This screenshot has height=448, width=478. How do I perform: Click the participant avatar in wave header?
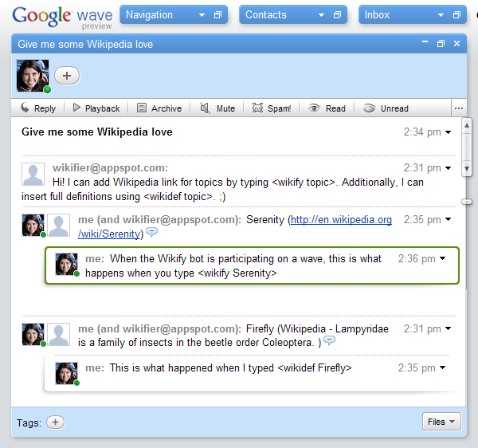tap(33, 76)
